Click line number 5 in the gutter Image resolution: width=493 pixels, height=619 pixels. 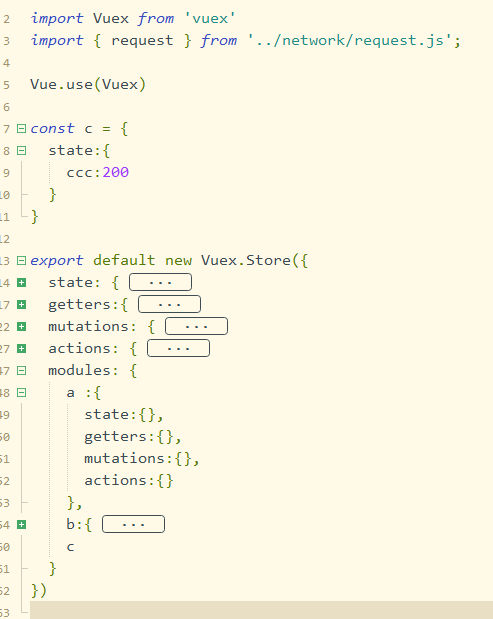click(x=6, y=85)
